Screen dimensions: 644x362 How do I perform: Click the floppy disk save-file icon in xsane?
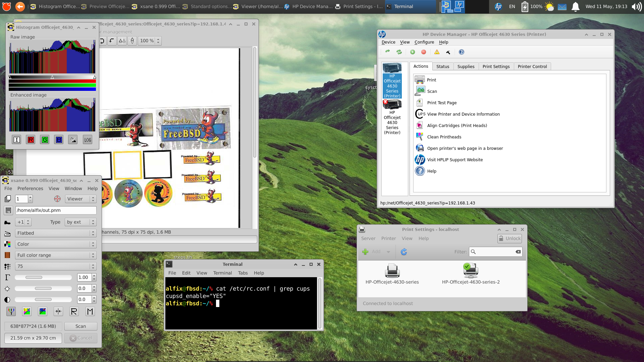[8, 210]
